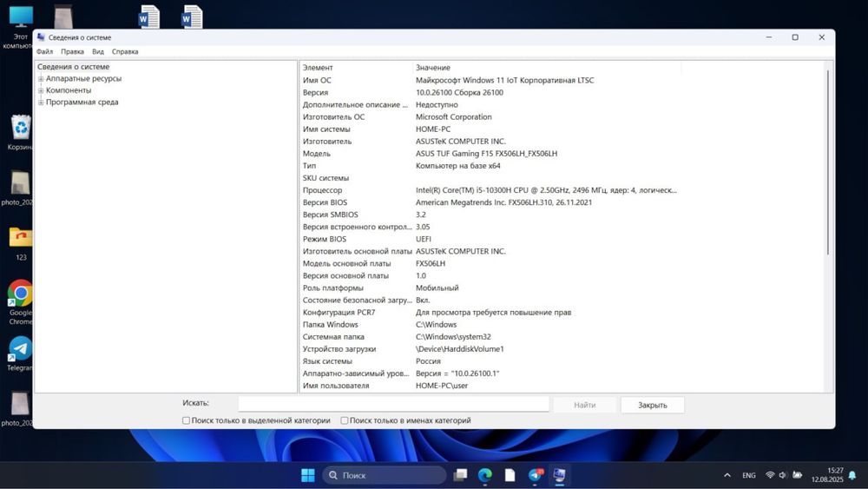Image resolution: width=868 pixels, height=489 pixels.
Task: Click the Закрыть button
Action: [653, 405]
